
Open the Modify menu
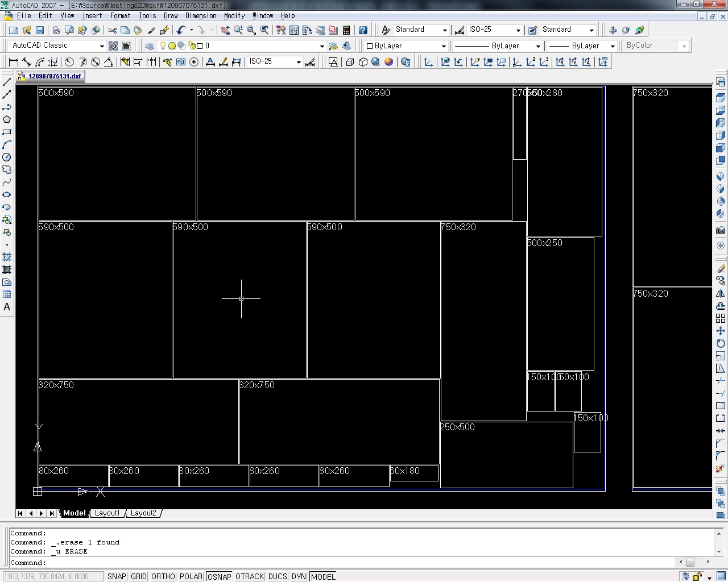click(234, 16)
